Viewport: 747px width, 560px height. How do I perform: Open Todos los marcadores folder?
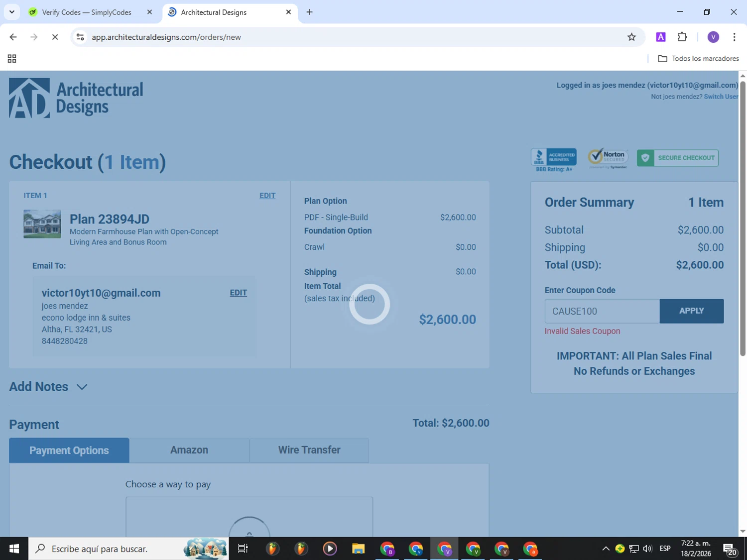698,59
